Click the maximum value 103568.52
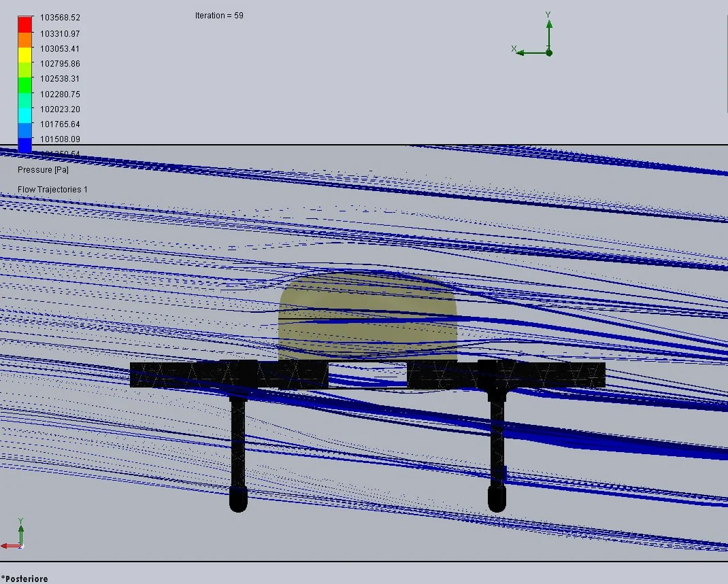The height and width of the screenshot is (584, 728). (x=60, y=18)
